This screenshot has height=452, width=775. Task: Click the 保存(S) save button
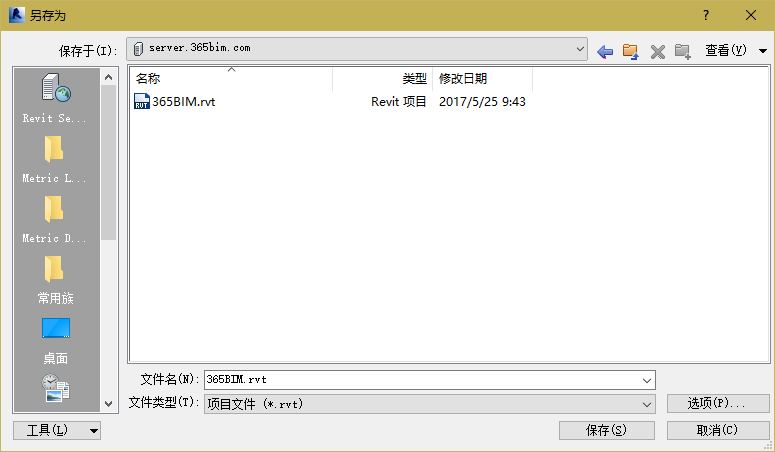click(606, 430)
